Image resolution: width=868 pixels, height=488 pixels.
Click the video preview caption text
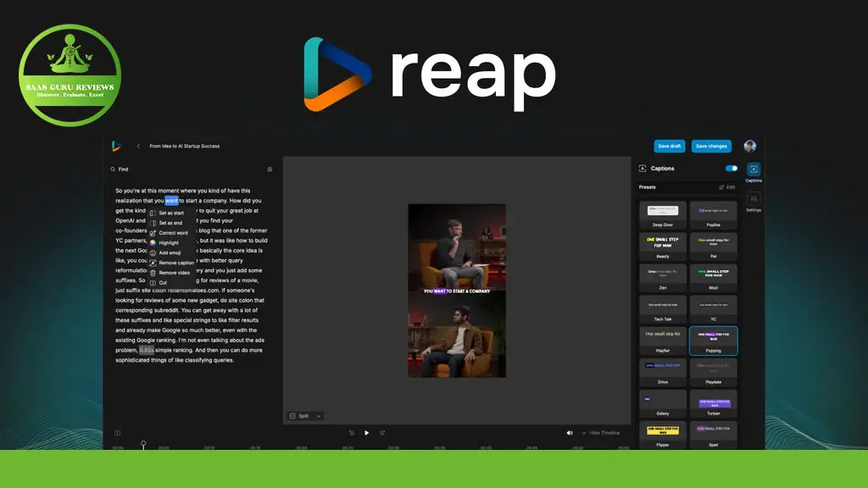457,291
